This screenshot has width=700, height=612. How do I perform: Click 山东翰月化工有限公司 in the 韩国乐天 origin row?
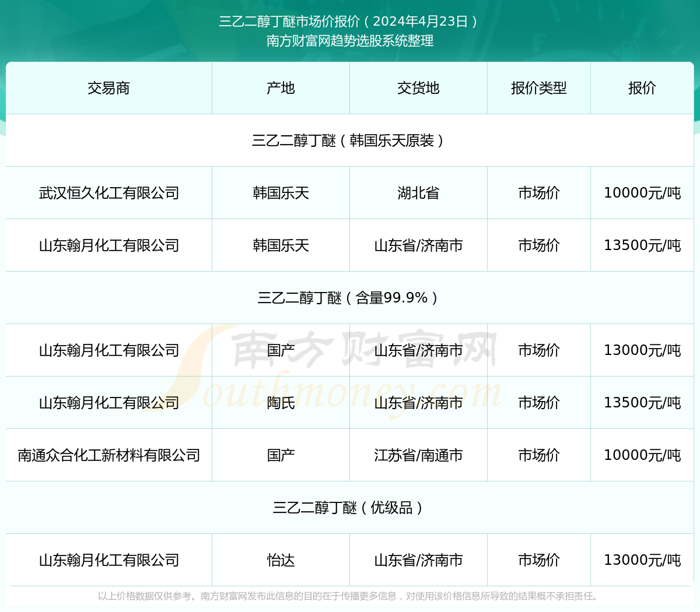(108, 245)
